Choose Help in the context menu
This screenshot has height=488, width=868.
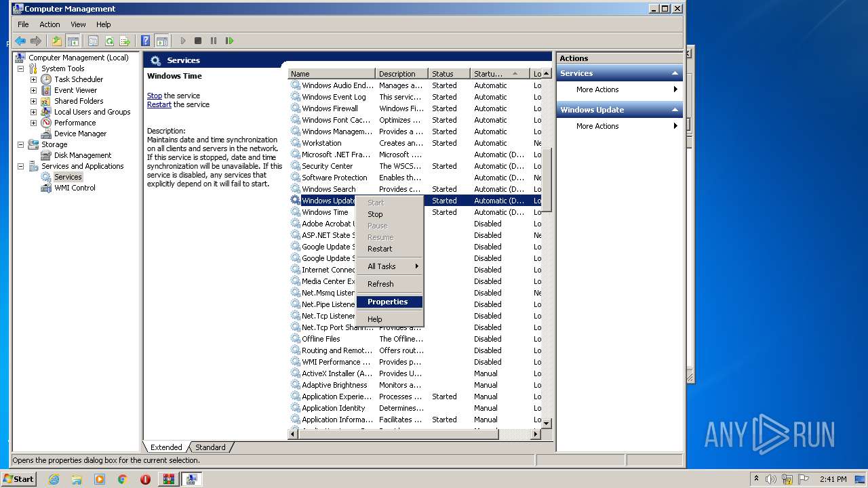tap(389, 319)
